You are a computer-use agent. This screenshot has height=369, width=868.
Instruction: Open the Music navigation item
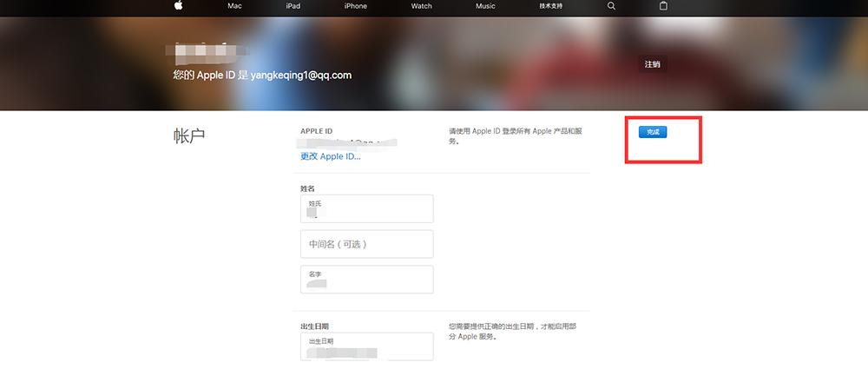point(486,6)
